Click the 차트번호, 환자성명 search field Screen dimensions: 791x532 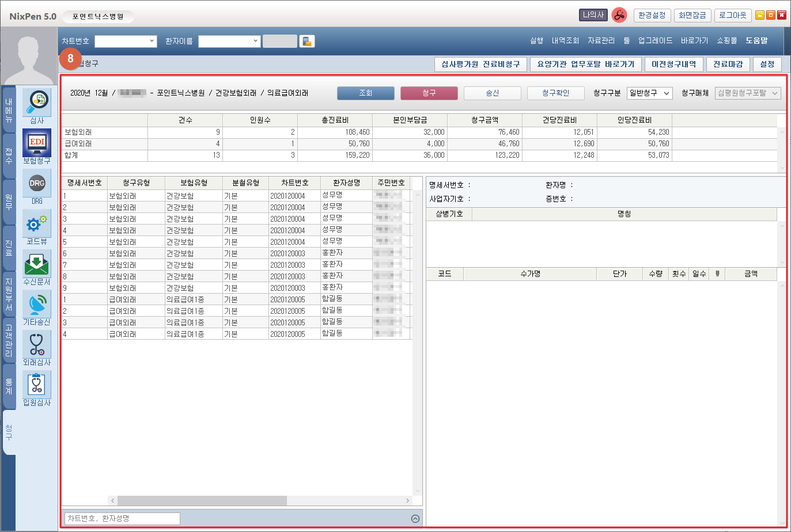pyautogui.click(x=122, y=519)
